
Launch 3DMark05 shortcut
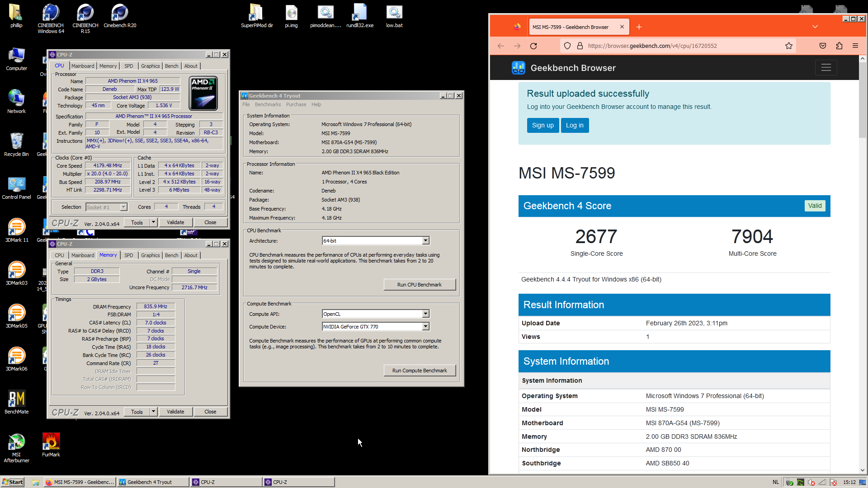coord(16,316)
